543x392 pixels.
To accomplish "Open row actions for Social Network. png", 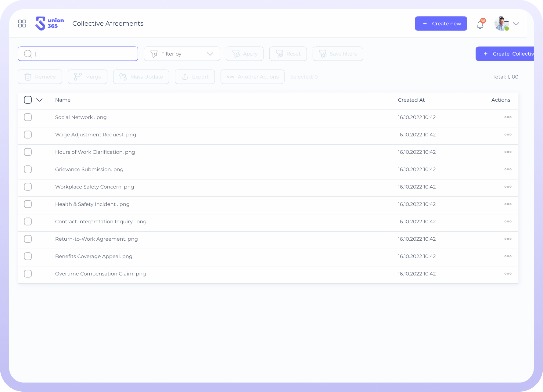I will click(x=508, y=117).
